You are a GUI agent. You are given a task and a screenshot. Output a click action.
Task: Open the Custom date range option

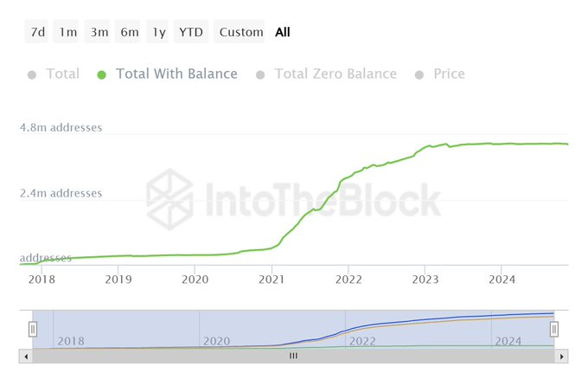coord(240,32)
